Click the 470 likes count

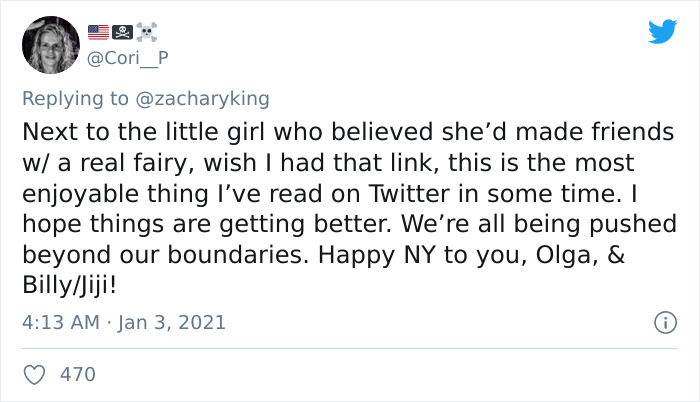click(x=78, y=375)
